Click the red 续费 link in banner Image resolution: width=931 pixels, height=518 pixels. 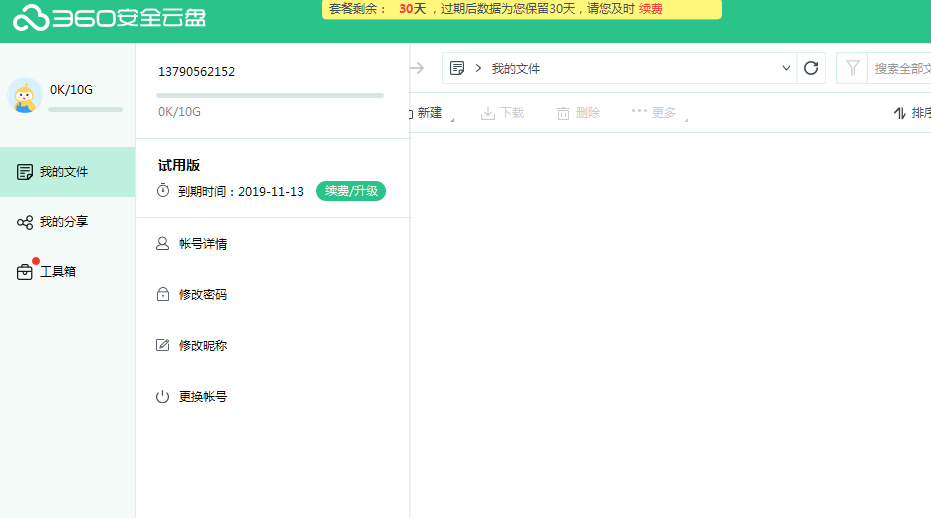(650, 9)
